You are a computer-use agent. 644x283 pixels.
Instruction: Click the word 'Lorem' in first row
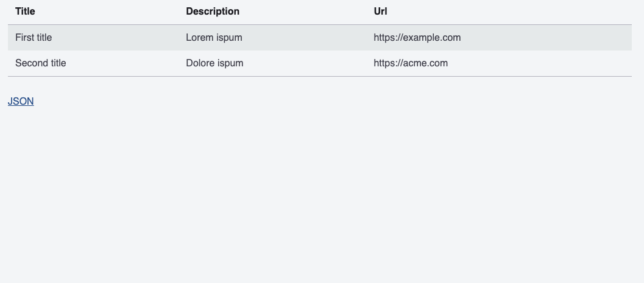[x=200, y=38]
